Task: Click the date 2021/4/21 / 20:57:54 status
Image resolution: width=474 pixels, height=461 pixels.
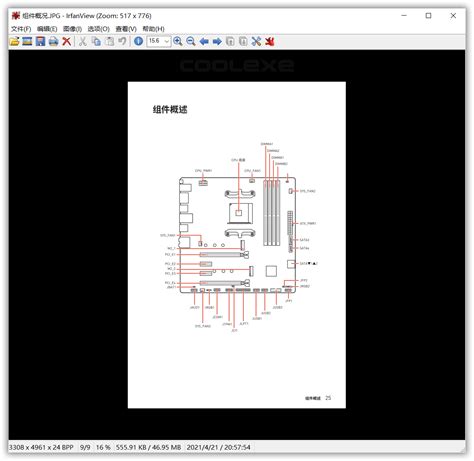Action: coord(218,447)
